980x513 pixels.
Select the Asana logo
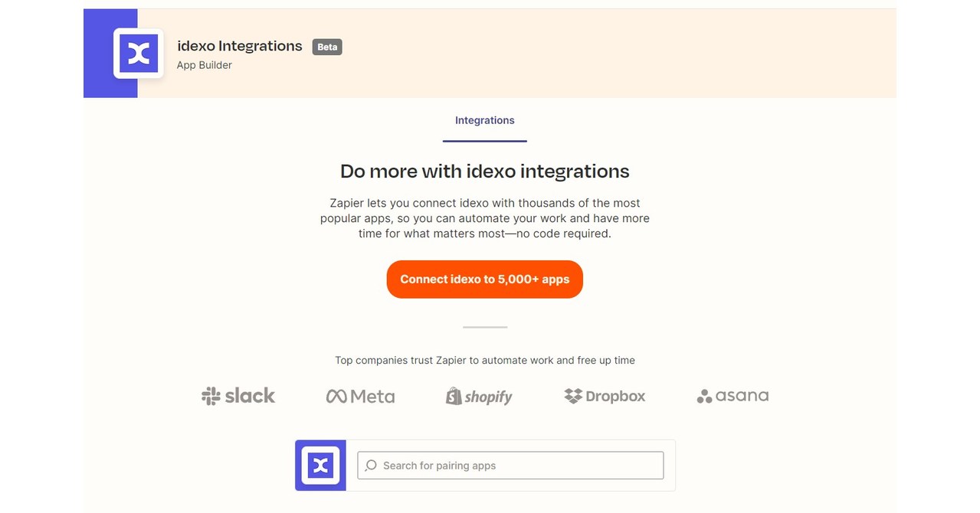[x=732, y=396]
